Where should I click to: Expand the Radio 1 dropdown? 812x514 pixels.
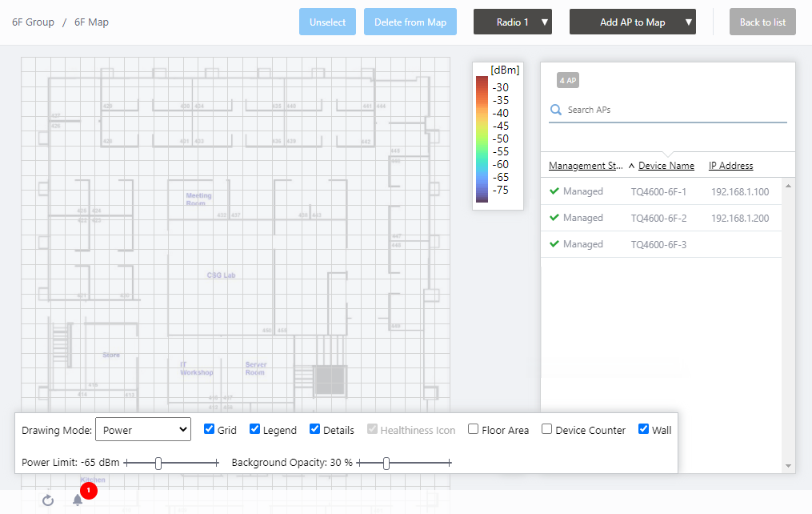(x=513, y=22)
